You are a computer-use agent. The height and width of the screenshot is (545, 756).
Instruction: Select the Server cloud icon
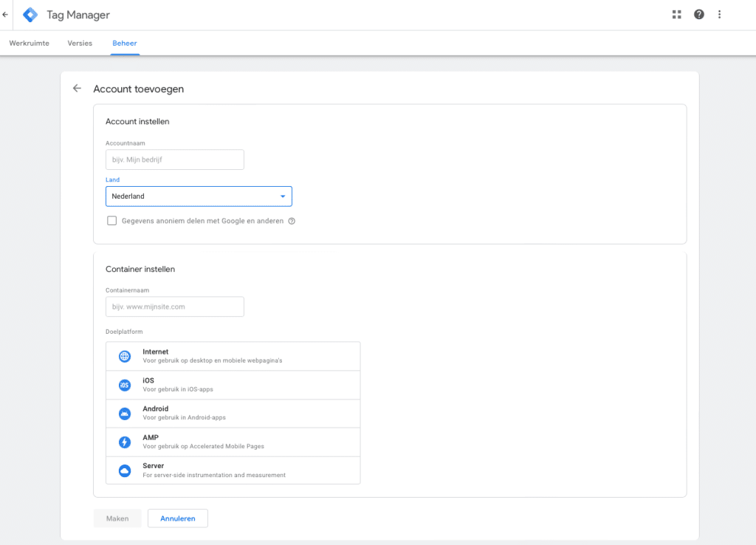click(x=125, y=470)
